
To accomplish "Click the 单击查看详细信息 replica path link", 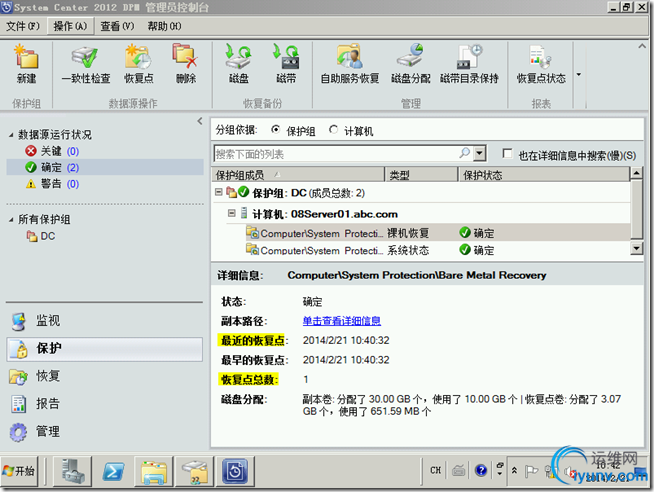I will tap(342, 321).
